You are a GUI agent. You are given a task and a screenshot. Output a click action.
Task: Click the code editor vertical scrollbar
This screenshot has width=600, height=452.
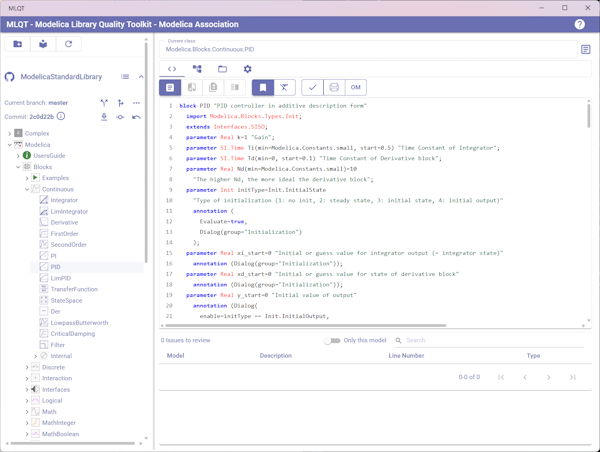(589, 116)
